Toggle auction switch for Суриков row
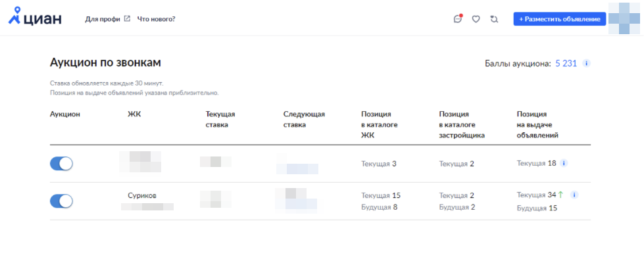The width and height of the screenshot is (644, 263). click(61, 201)
